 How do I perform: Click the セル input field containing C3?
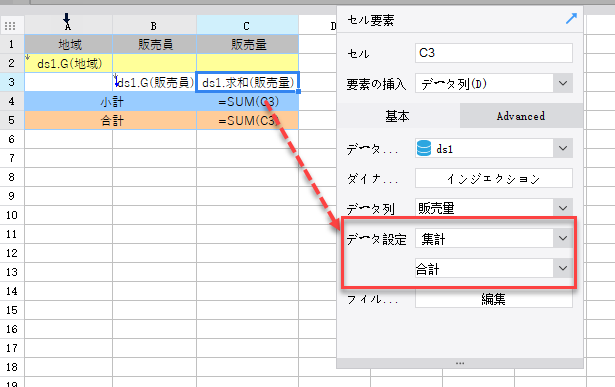pos(494,53)
